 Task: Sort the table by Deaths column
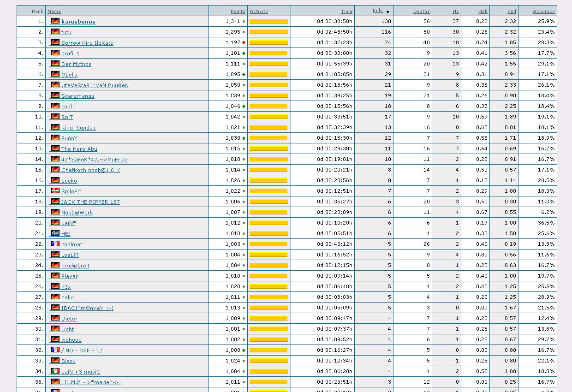[421, 12]
